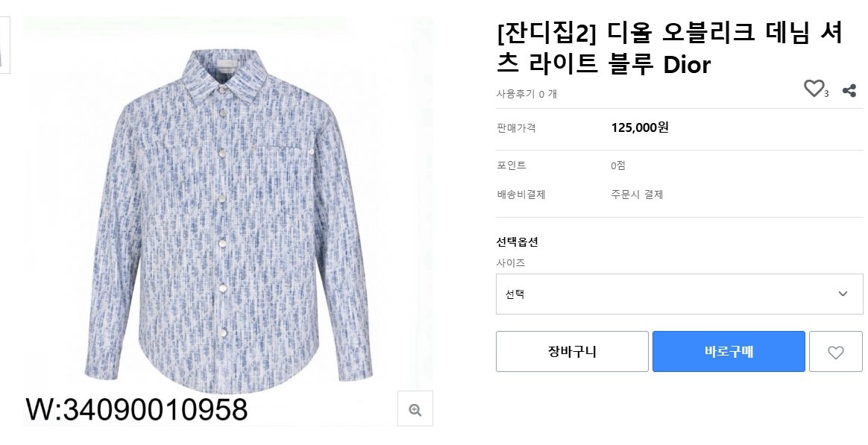
Task: Click the chevron arrow of the size selector
Action: coord(843,294)
